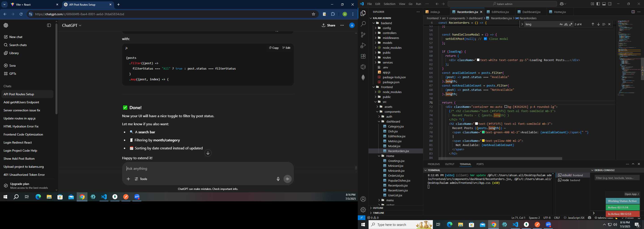Toggle Use Regular Expression in find widget

pos(571,24)
